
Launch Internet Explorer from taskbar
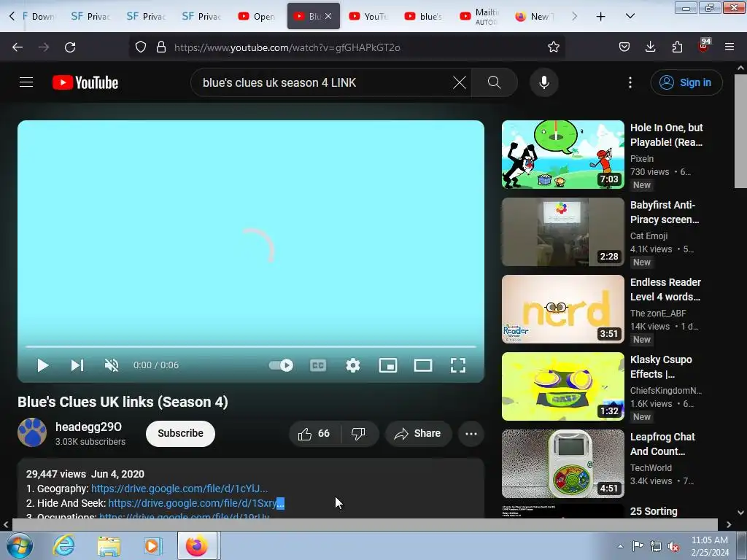point(63,545)
